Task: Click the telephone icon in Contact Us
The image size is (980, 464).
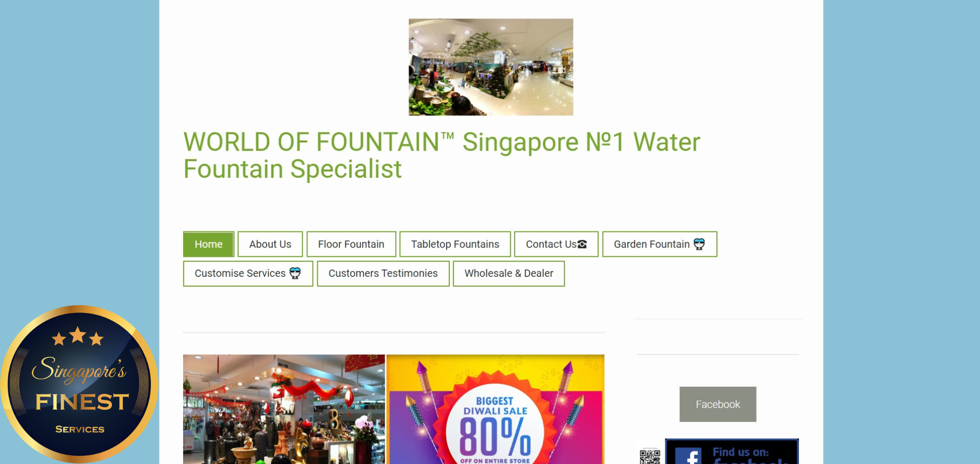Action: click(x=582, y=244)
